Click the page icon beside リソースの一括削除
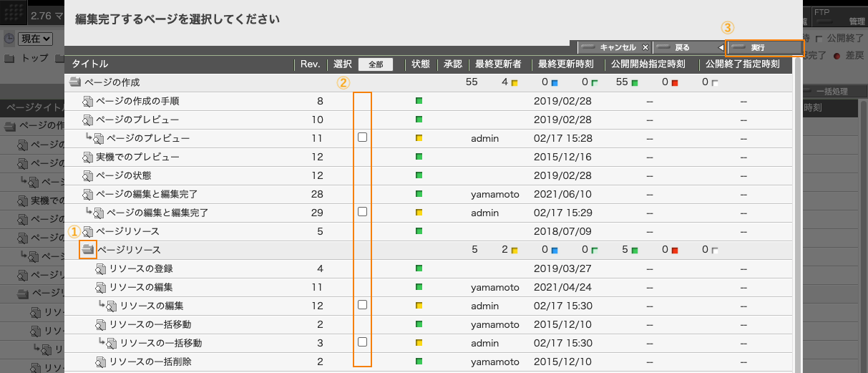The height and width of the screenshot is (373, 868). [x=100, y=362]
